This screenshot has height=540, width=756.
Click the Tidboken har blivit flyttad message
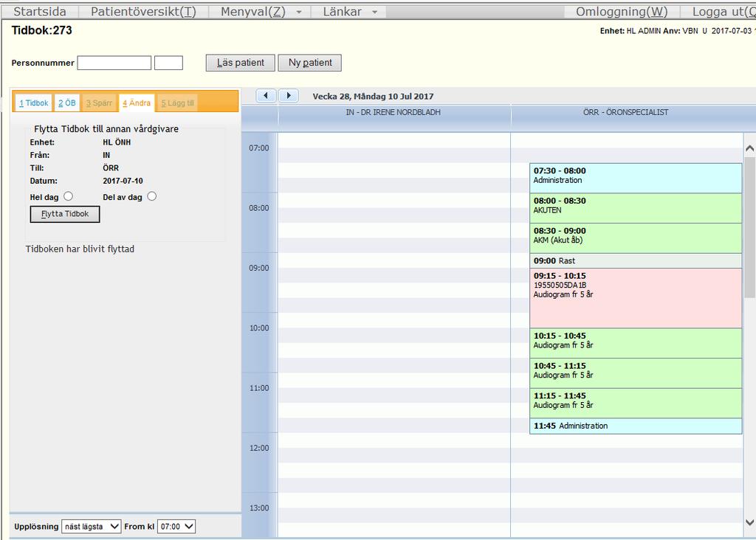80,249
